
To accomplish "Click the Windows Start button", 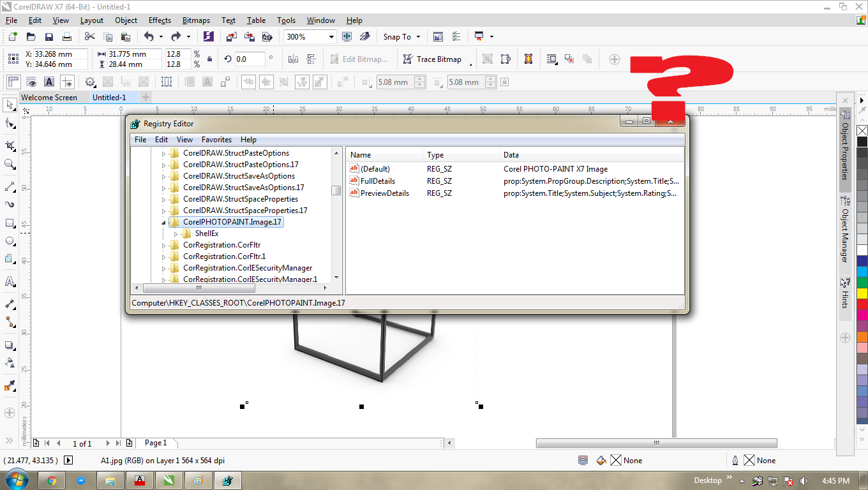I will click(17, 479).
